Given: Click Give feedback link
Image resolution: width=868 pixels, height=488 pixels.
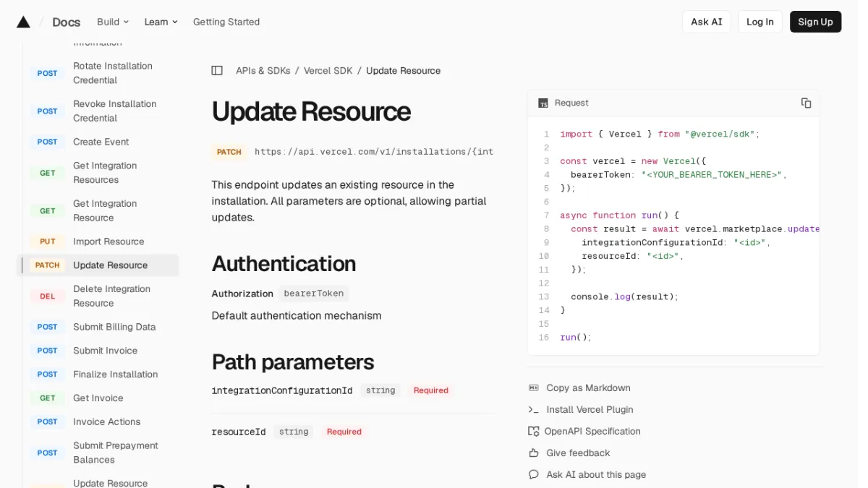Looking at the screenshot, I should coord(578,453).
